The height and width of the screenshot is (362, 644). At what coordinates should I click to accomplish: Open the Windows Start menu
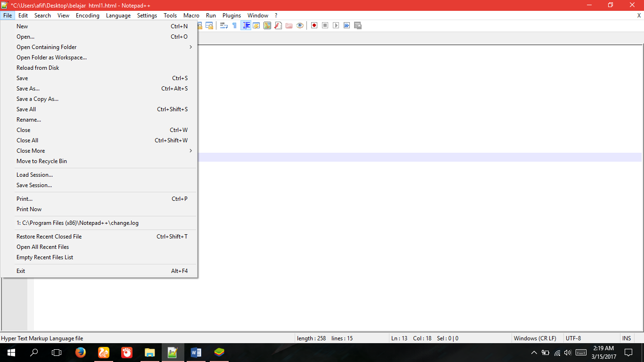[11, 353]
